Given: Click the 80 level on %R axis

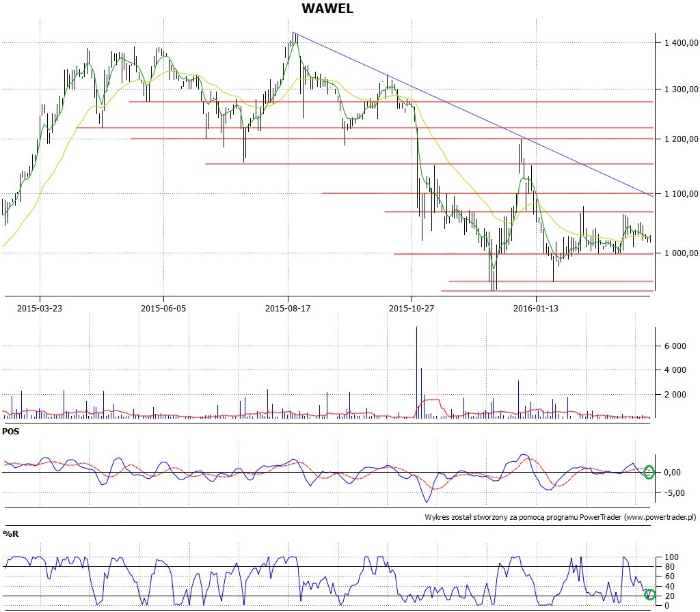Looking at the screenshot, I should 671,567.
